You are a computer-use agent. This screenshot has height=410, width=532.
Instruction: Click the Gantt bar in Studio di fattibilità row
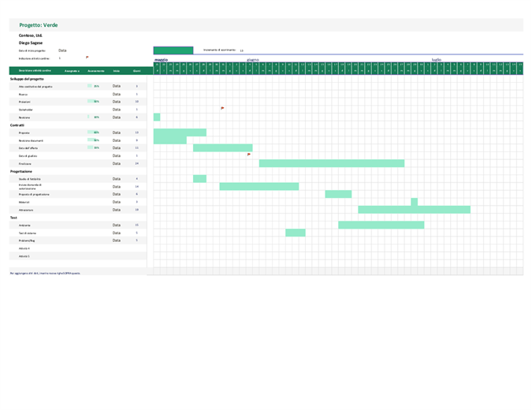200,178
